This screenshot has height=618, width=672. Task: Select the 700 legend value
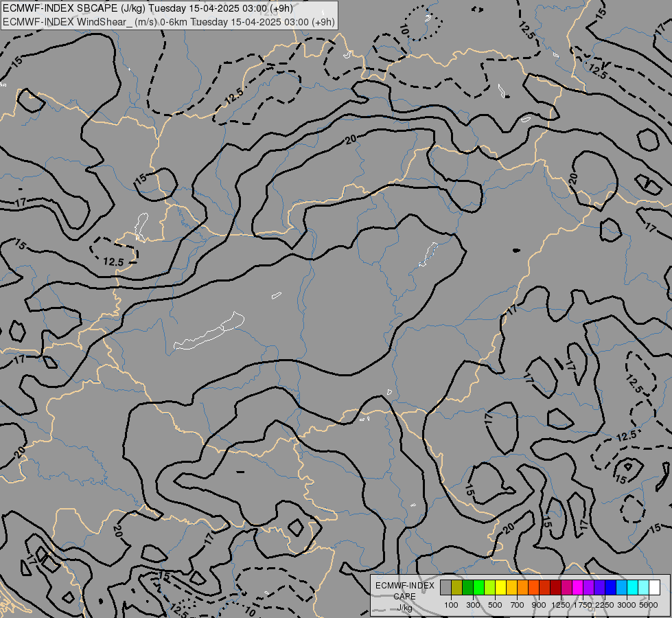tap(518, 605)
